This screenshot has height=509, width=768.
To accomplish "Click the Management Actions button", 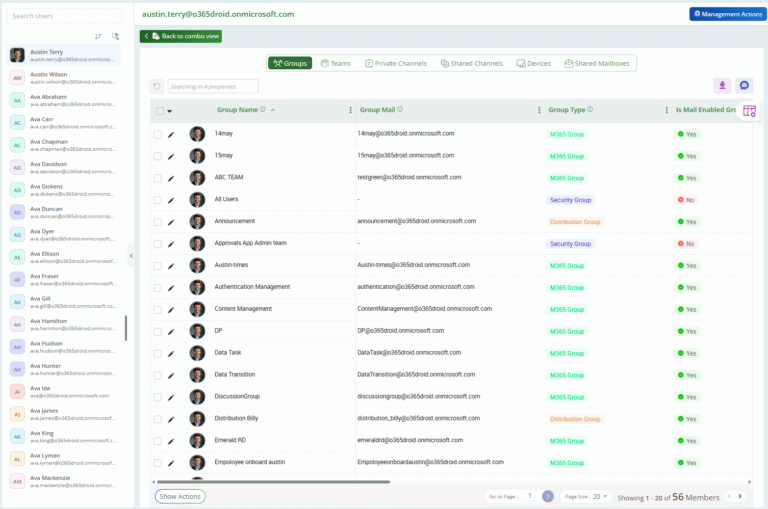I will point(727,14).
